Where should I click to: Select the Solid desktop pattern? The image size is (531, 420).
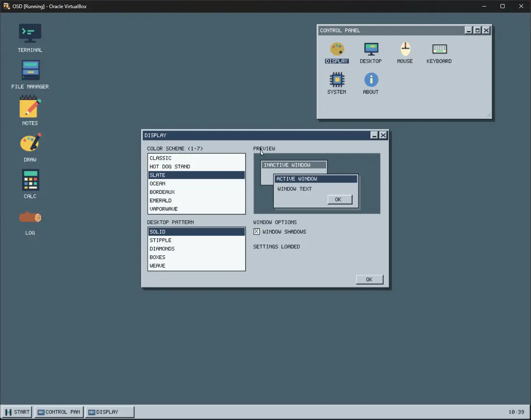point(197,232)
